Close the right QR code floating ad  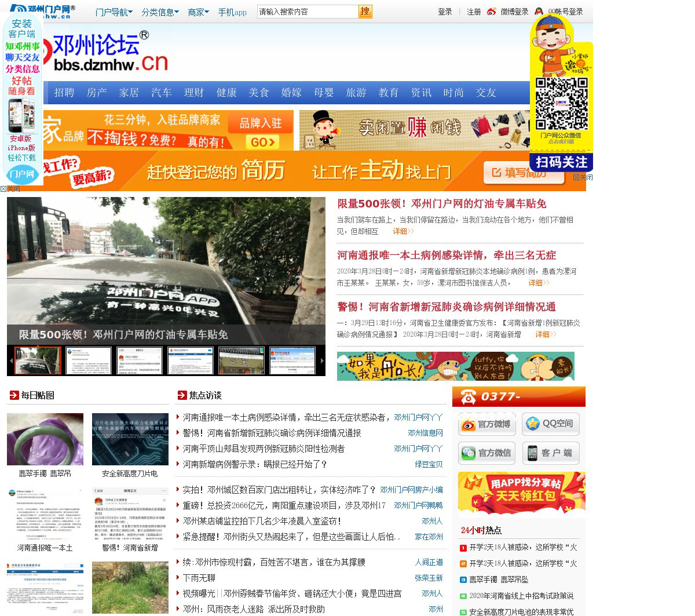tap(583, 177)
